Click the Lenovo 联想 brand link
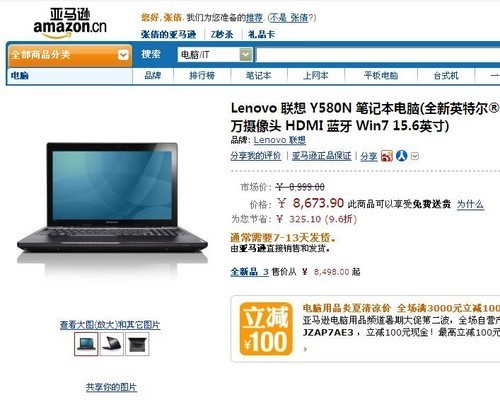This screenshot has height=400, width=500. 280,140
